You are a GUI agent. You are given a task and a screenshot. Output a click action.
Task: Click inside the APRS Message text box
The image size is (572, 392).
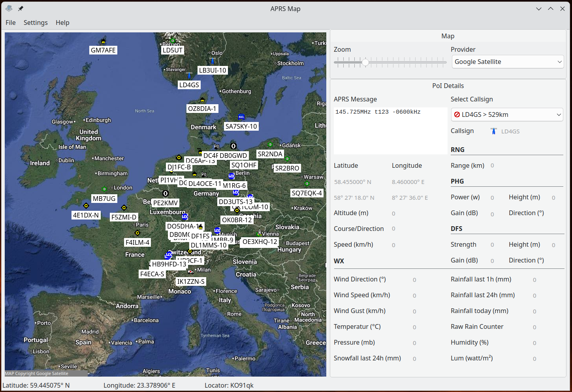pyautogui.click(x=390, y=130)
